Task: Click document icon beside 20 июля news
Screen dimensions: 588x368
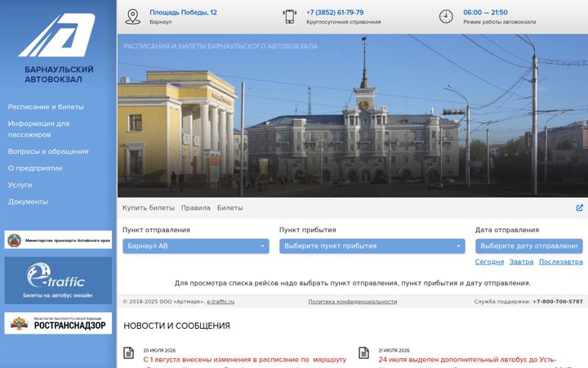Action: pyautogui.click(x=129, y=353)
